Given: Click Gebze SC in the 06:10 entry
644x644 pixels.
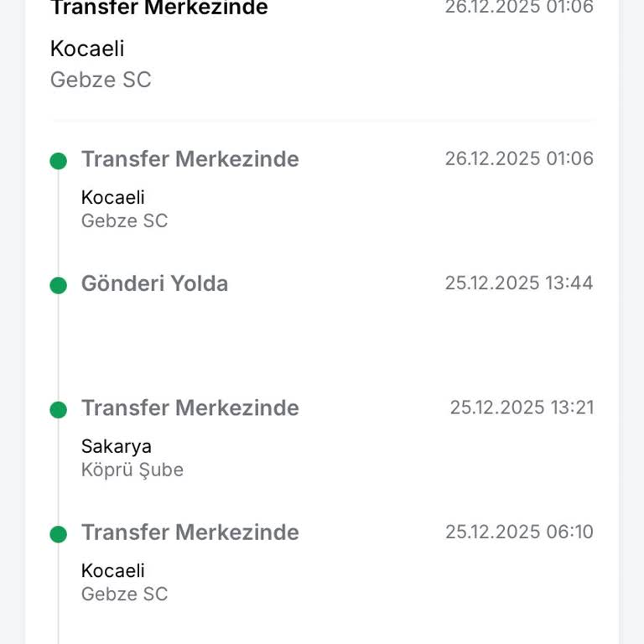Looking at the screenshot, I should 124,595.
